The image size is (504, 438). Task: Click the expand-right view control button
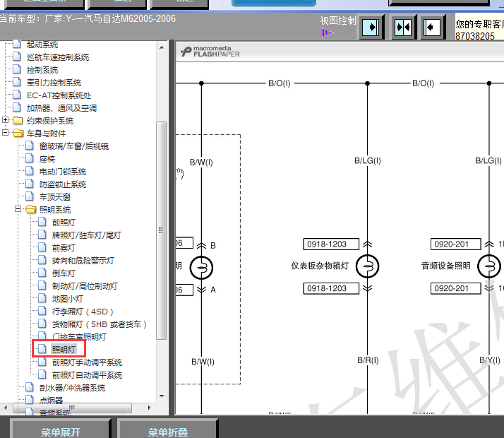[371, 28]
